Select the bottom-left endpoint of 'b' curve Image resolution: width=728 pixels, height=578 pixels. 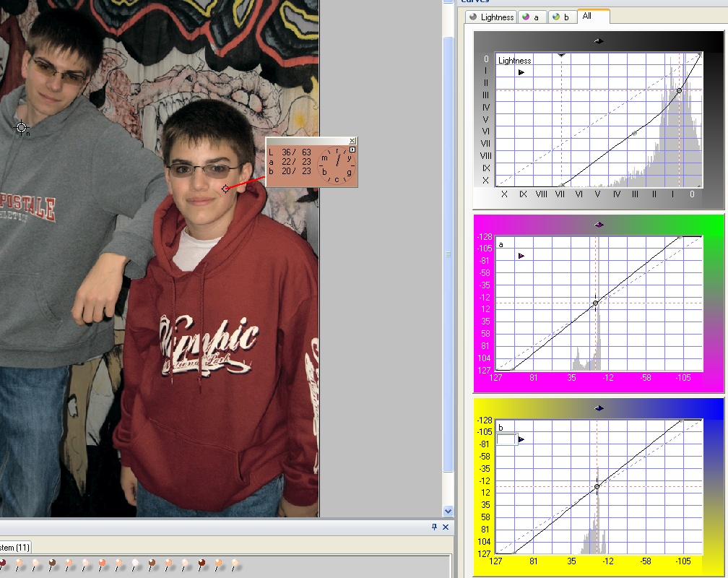(513, 553)
